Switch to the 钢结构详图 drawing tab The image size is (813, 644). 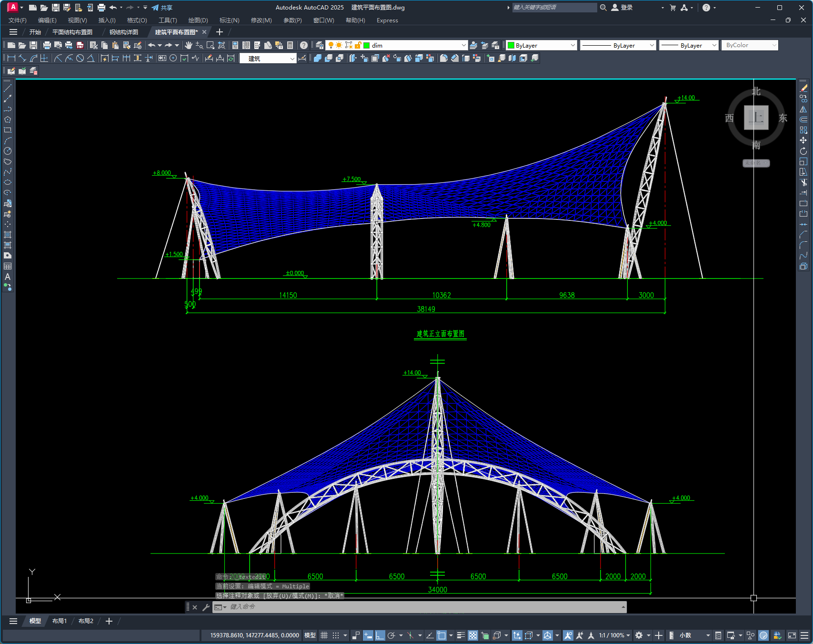point(124,32)
